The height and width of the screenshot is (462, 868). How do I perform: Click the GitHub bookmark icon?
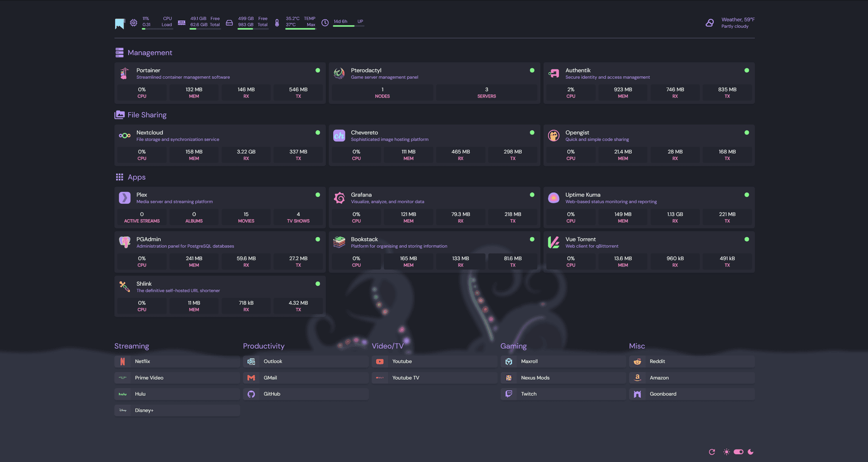pyautogui.click(x=251, y=394)
